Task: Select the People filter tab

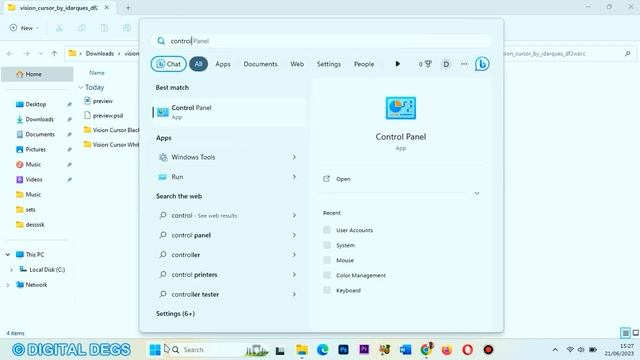Action: coord(364,64)
